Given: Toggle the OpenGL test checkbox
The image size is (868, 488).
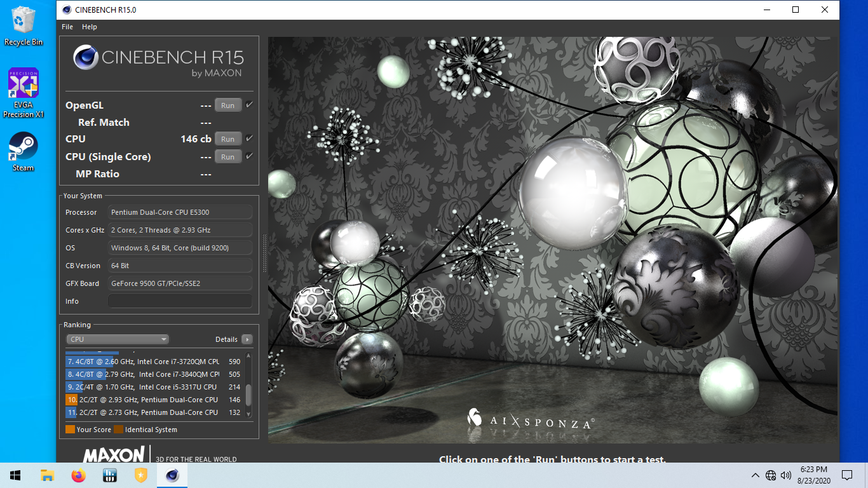Looking at the screenshot, I should point(250,105).
